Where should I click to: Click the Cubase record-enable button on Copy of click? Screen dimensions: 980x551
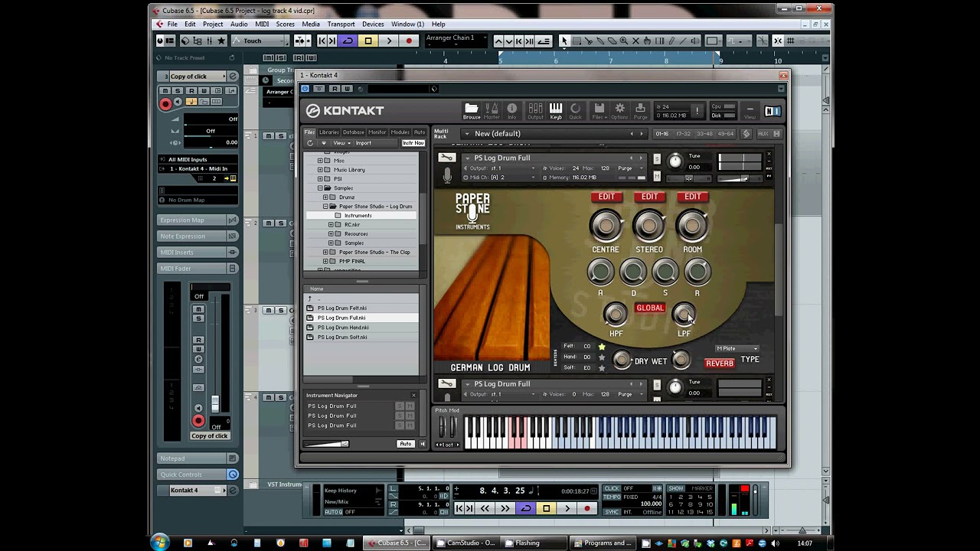pos(165,104)
